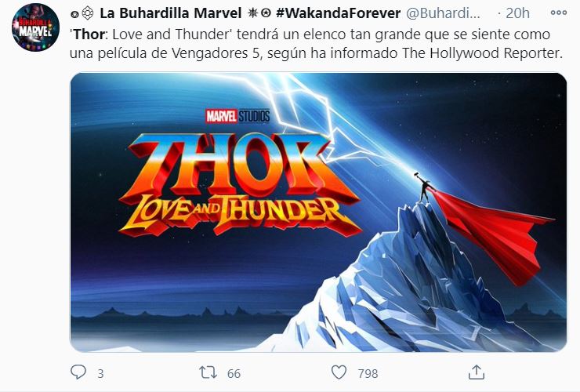Click the @Buhardi... username handle

[443, 13]
